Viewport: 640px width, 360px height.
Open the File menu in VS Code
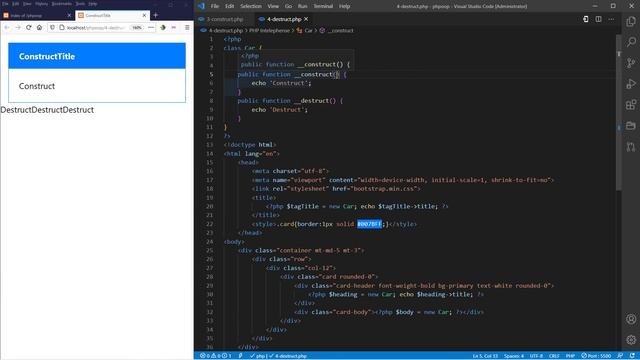215,6
